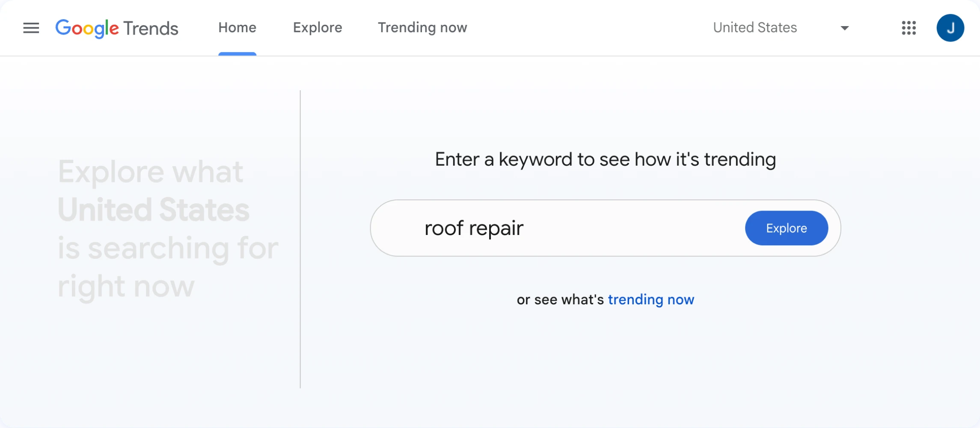Open the United States region selector
Screen dimensions: 980x428
click(x=754, y=28)
